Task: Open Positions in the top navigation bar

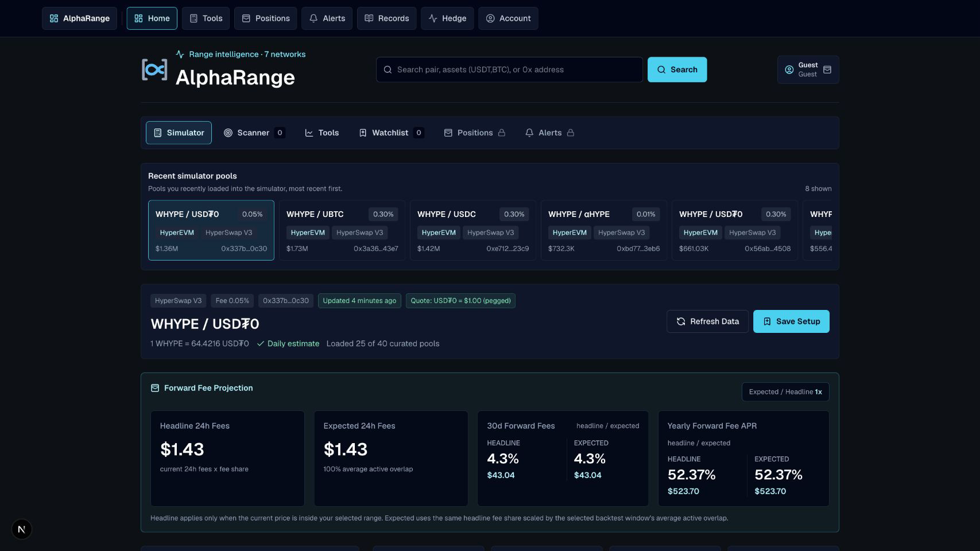Action: [266, 18]
